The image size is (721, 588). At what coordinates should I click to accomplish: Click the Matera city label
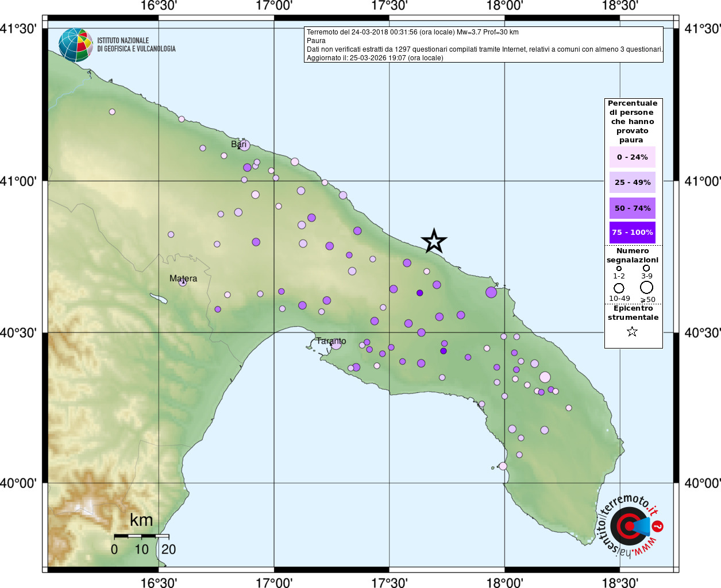click(x=183, y=278)
